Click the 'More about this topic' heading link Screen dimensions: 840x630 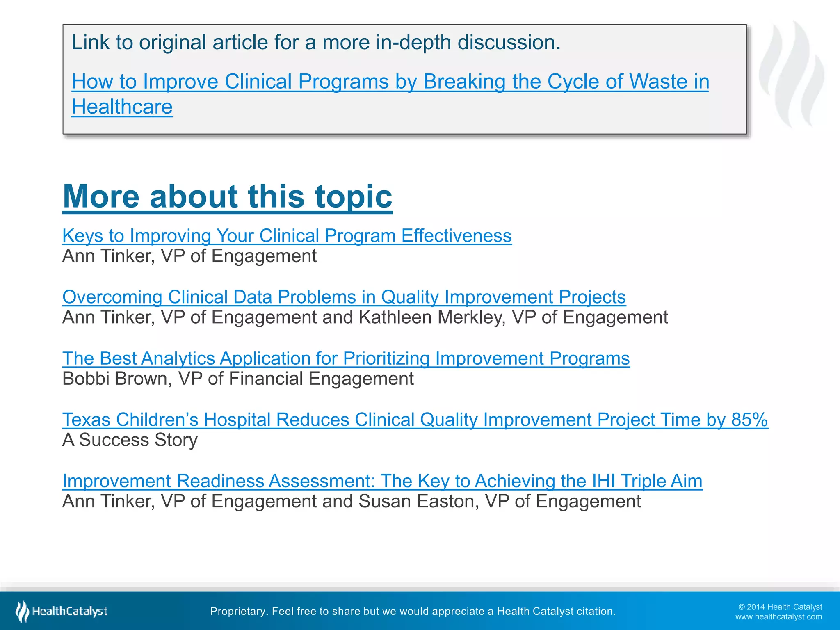pyautogui.click(x=227, y=197)
